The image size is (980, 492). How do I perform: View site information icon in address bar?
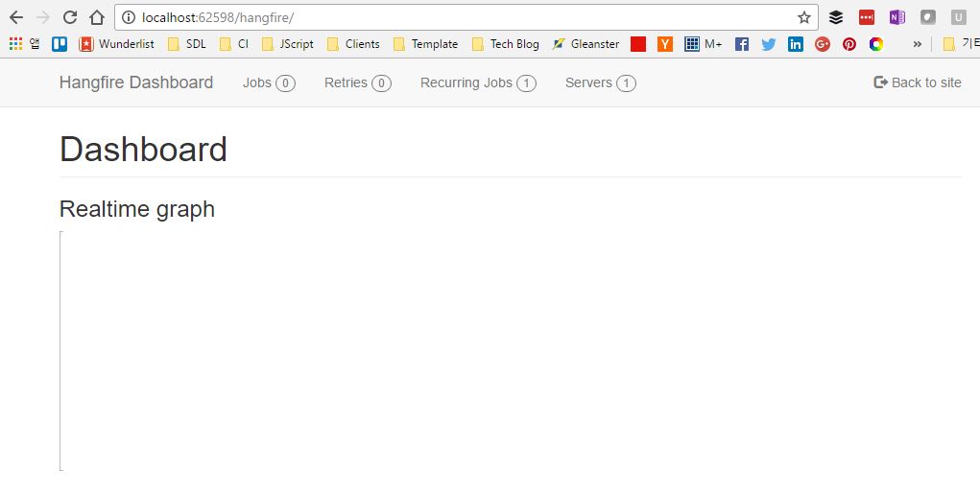128,17
